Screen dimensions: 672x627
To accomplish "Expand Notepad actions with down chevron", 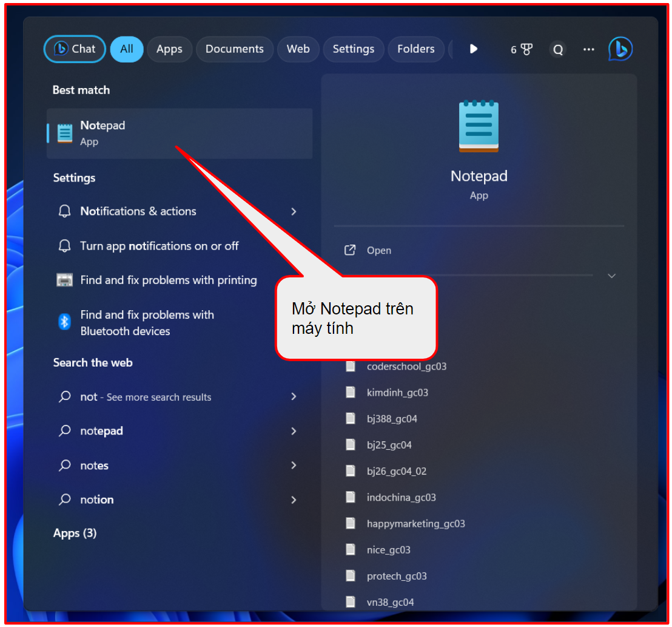I will click(x=611, y=276).
